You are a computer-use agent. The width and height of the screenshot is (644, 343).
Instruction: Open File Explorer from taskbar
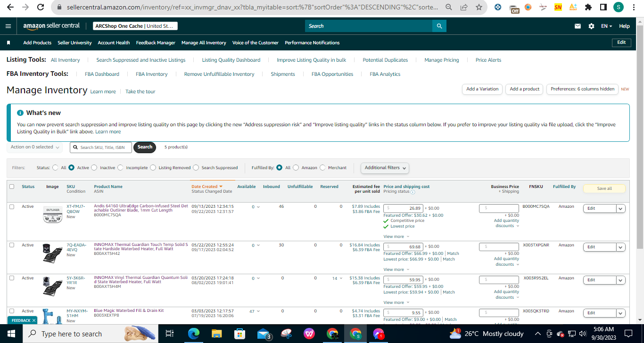[x=216, y=334]
